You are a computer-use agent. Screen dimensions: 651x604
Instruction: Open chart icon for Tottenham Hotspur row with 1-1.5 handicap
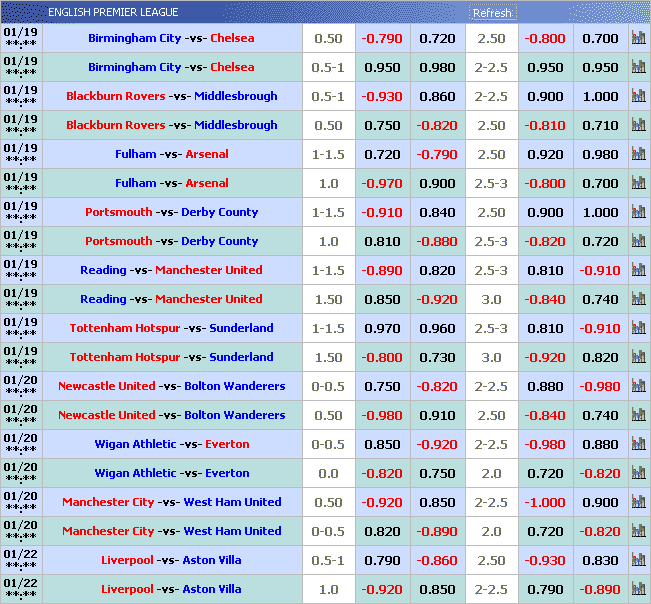(638, 328)
